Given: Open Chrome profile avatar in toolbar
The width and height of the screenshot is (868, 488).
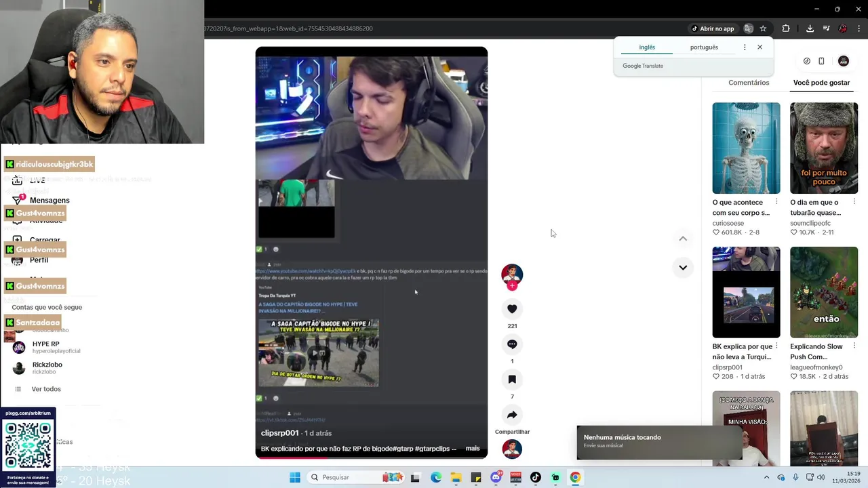Looking at the screenshot, I should tap(843, 28).
